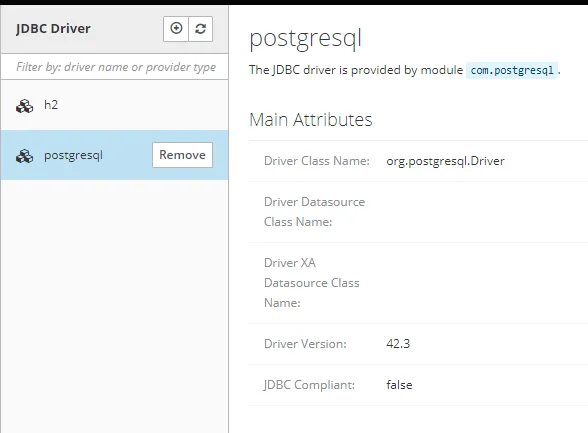Click the JDBC Driver panel title
Viewport: 588px width, 433px height.
coord(53,28)
